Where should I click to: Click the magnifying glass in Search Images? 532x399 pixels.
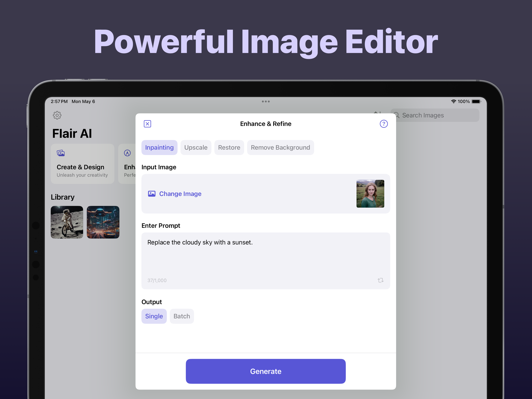(397, 115)
